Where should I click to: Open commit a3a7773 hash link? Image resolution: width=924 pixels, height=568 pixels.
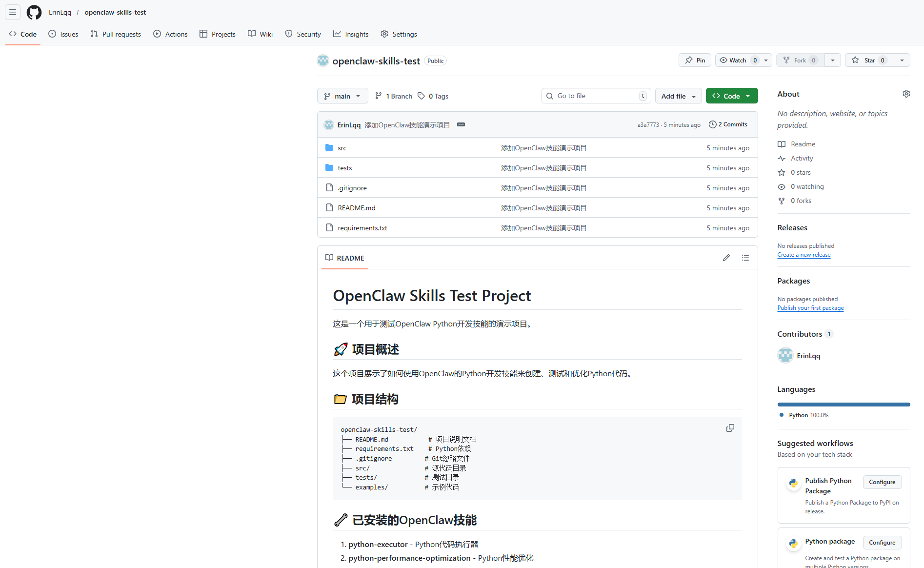[648, 125]
